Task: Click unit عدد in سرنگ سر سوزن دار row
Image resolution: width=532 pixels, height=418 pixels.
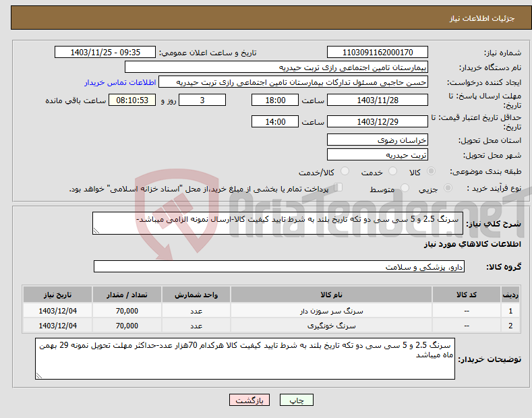Action: (196, 311)
